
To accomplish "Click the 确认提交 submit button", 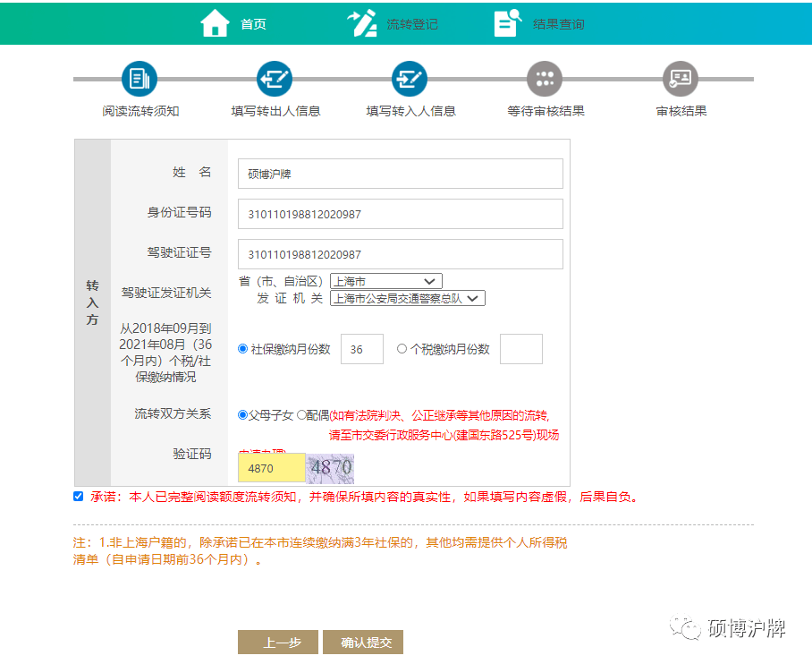I will pyautogui.click(x=363, y=642).
